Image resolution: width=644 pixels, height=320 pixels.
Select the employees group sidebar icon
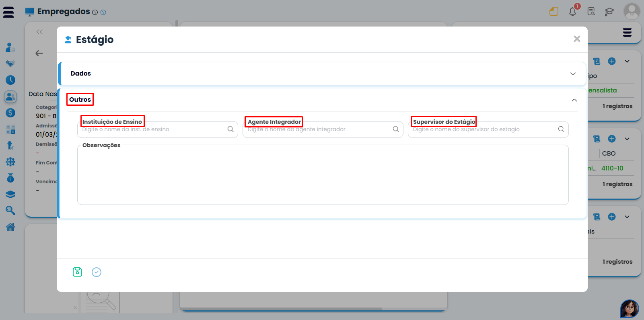(10, 96)
